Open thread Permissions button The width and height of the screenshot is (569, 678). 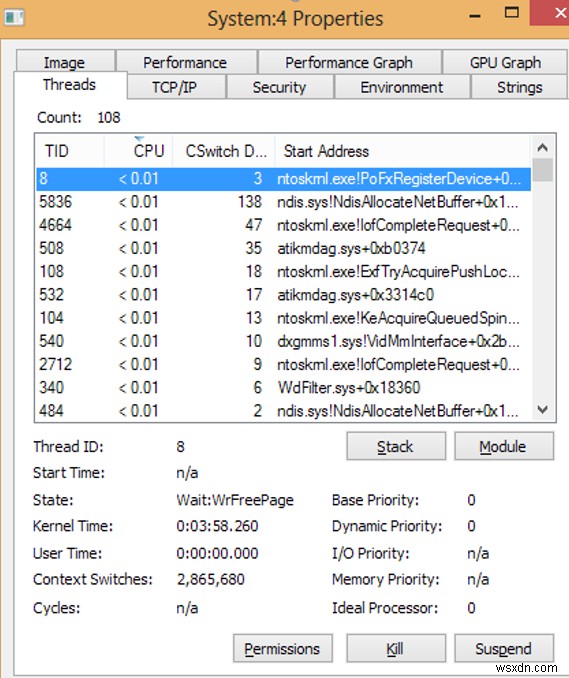(x=282, y=649)
